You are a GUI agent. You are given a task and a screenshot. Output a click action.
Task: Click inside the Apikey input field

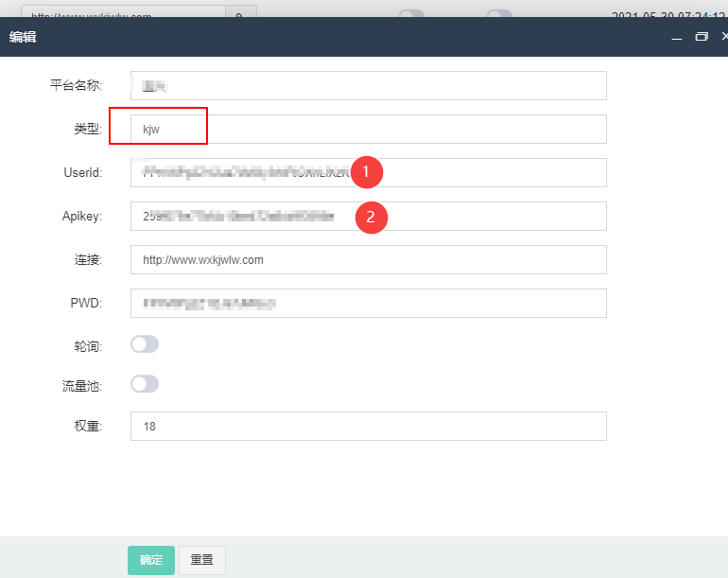[368, 216]
